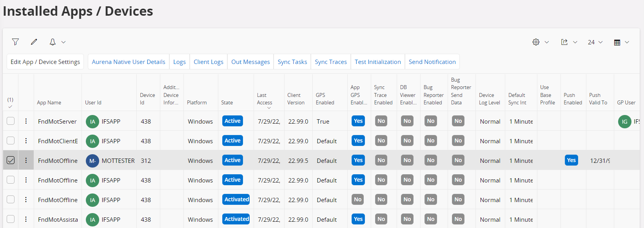Select the FndMotAssista row checkbox
This screenshot has height=228, width=644.
pos(11,219)
